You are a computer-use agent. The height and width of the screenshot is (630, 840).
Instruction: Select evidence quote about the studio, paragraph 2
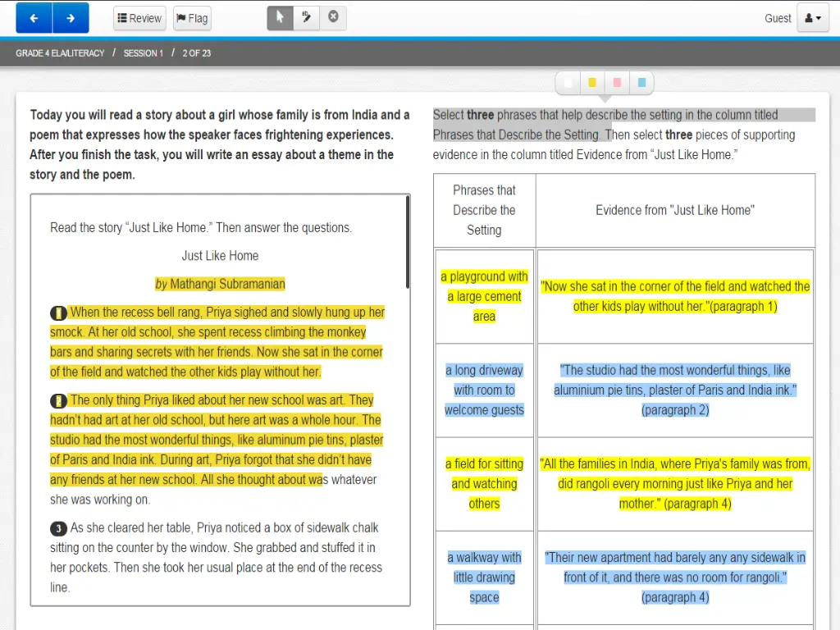[675, 390]
